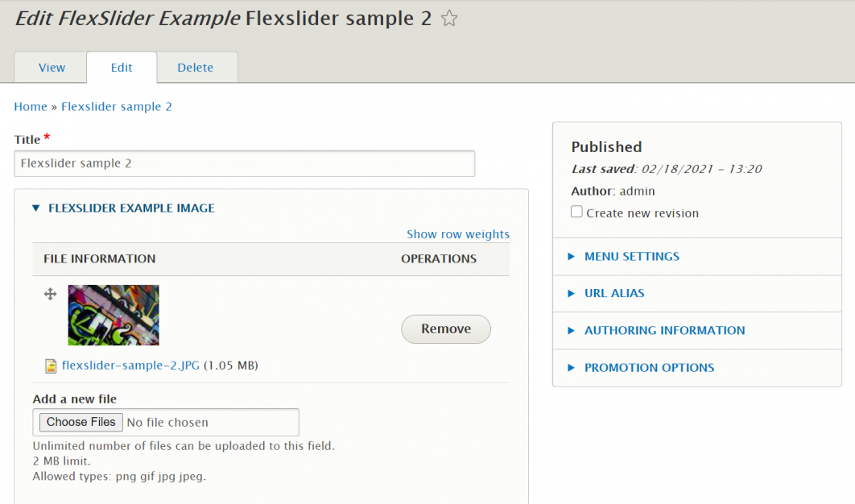Open the Delete tab
855x504 pixels.
point(196,68)
